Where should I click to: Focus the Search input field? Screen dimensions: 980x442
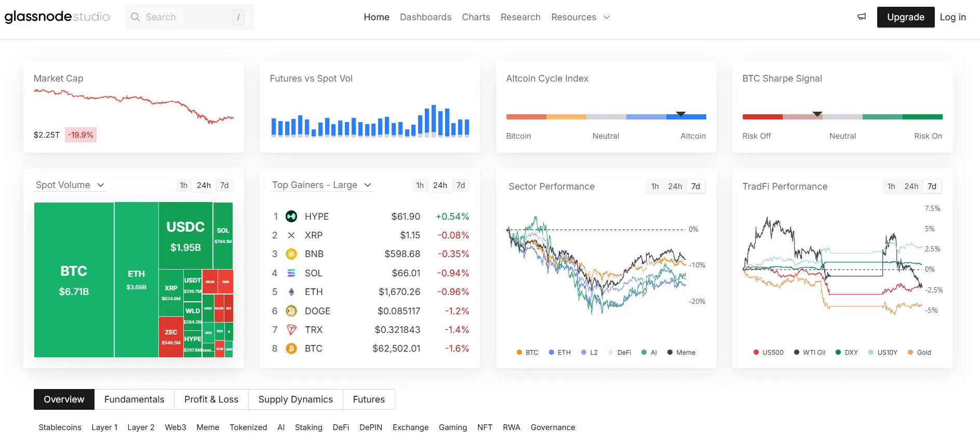(190, 17)
